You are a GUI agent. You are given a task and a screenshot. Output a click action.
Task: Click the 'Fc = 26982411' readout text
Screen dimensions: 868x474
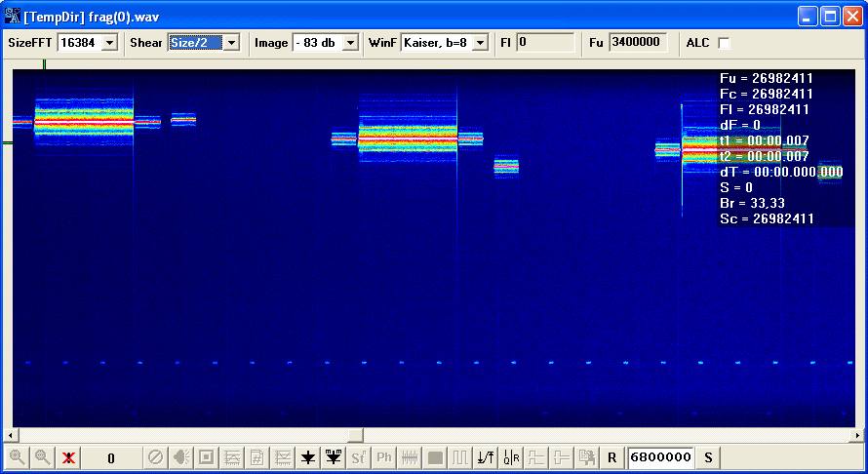pos(767,94)
